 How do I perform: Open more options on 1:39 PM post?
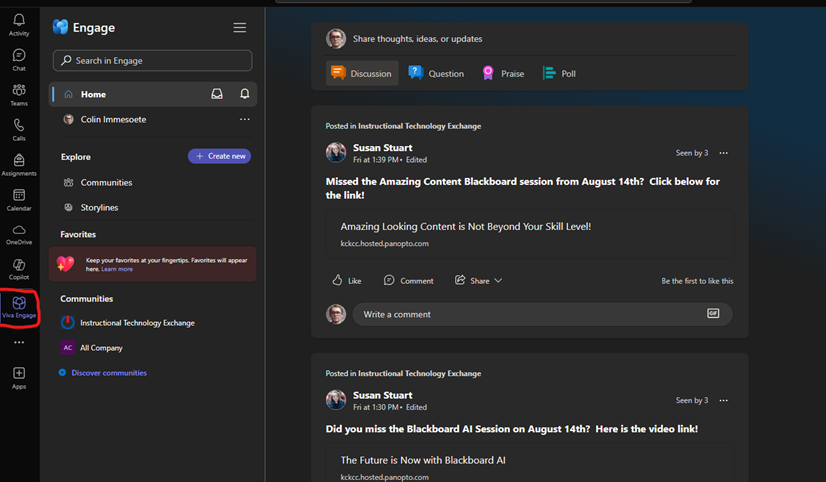724,153
